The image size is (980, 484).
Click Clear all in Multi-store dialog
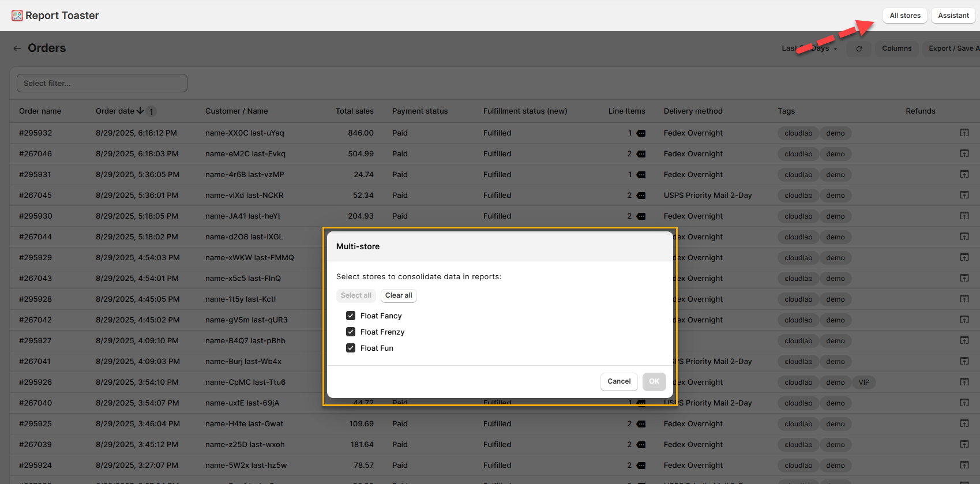(399, 295)
